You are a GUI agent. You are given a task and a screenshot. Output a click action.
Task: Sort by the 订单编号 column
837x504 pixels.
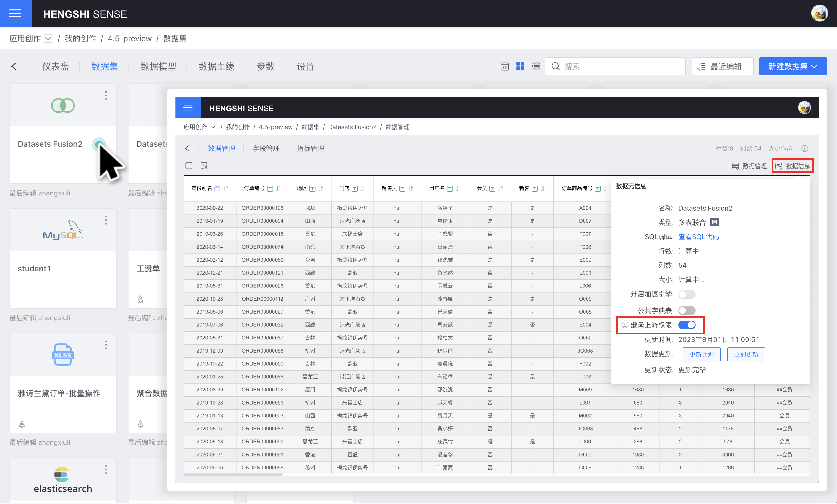pos(278,189)
